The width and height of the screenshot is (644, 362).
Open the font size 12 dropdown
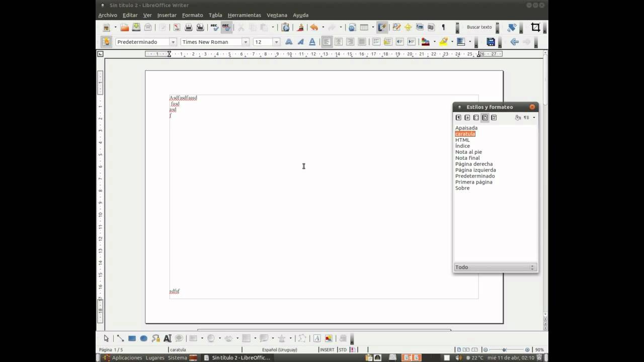(276, 42)
